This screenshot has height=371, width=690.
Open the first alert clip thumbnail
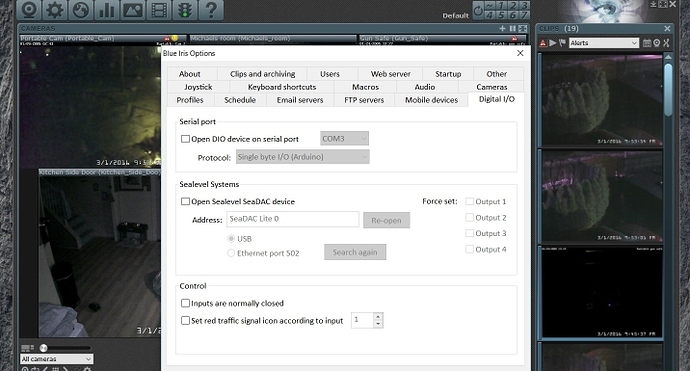602,100
